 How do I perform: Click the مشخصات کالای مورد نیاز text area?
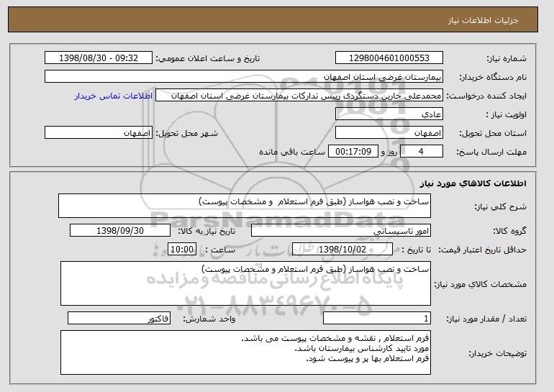(x=245, y=283)
